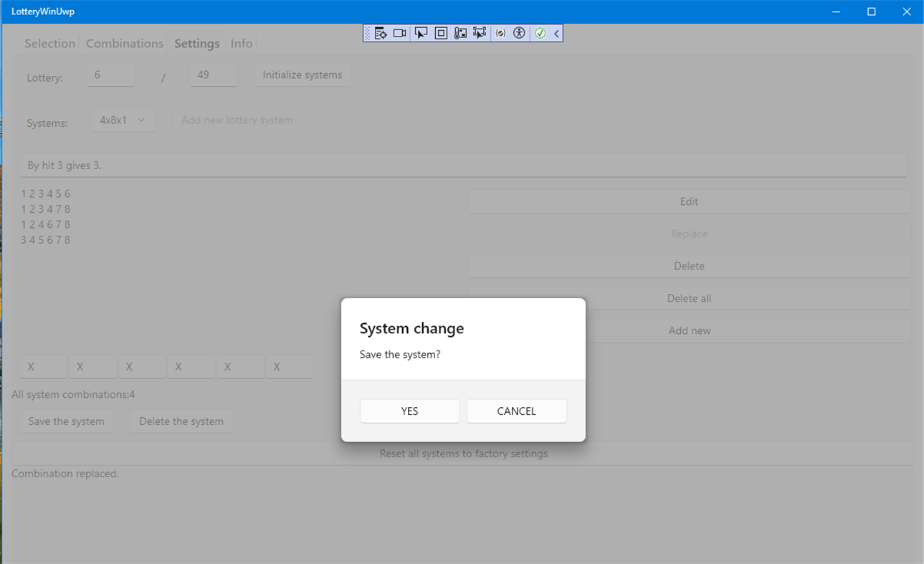Click the first X placeholder button
The image size is (924, 564).
pyautogui.click(x=43, y=365)
